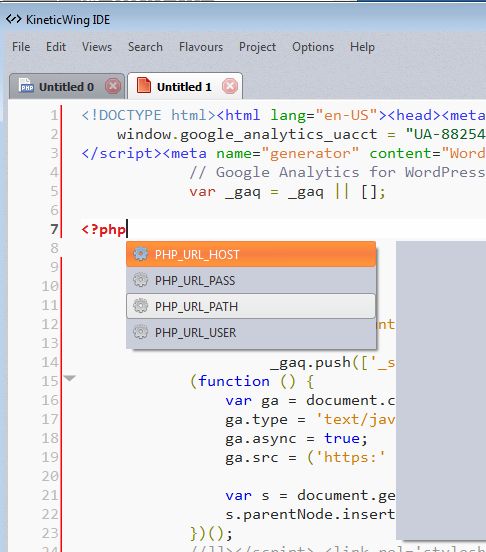
Task: Click ga.src on line 19
Action: tap(252, 458)
